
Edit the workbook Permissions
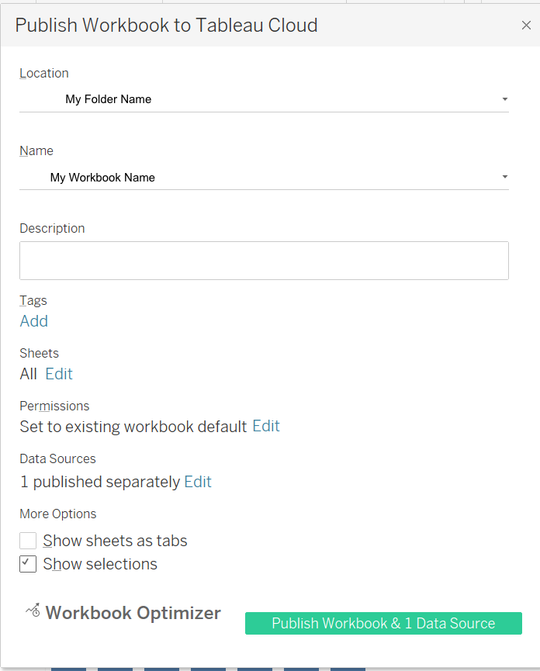[266, 426]
